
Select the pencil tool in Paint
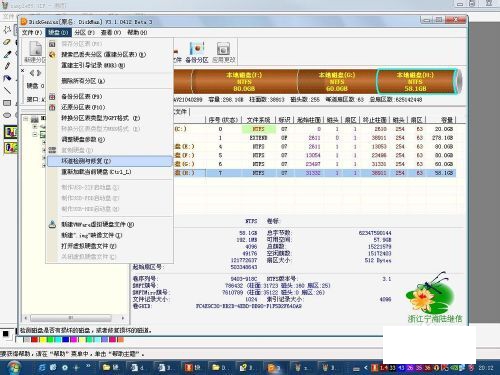[x=7, y=66]
